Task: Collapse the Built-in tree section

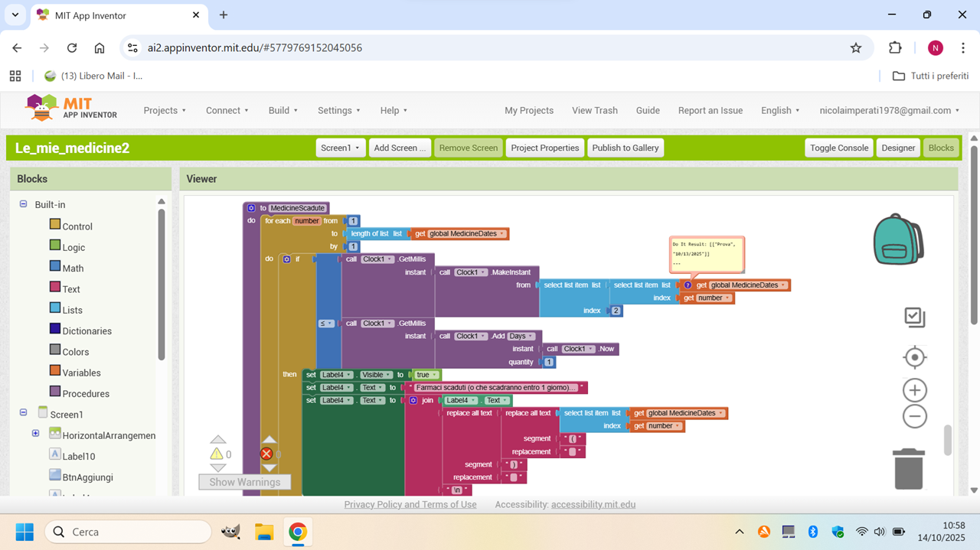Action: coord(23,204)
